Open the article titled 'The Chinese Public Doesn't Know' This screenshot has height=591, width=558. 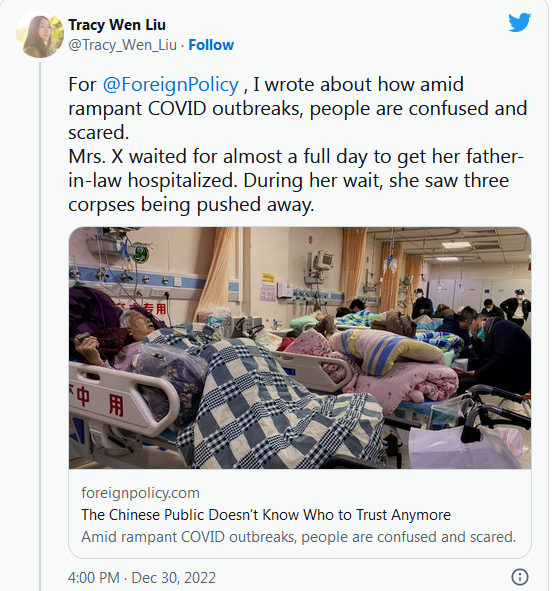pos(266,515)
